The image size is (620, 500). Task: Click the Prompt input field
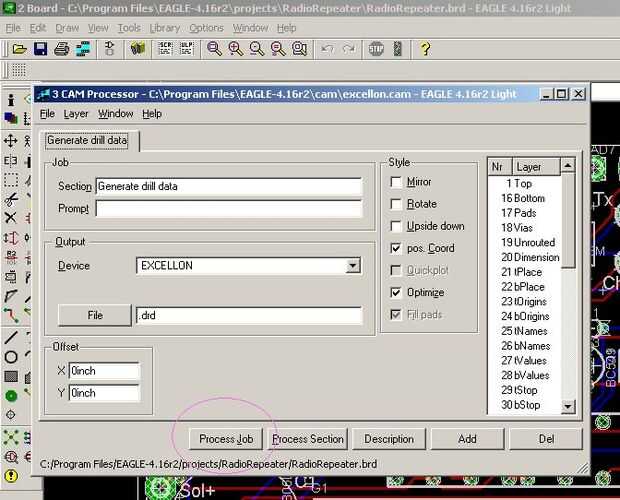pos(229,208)
